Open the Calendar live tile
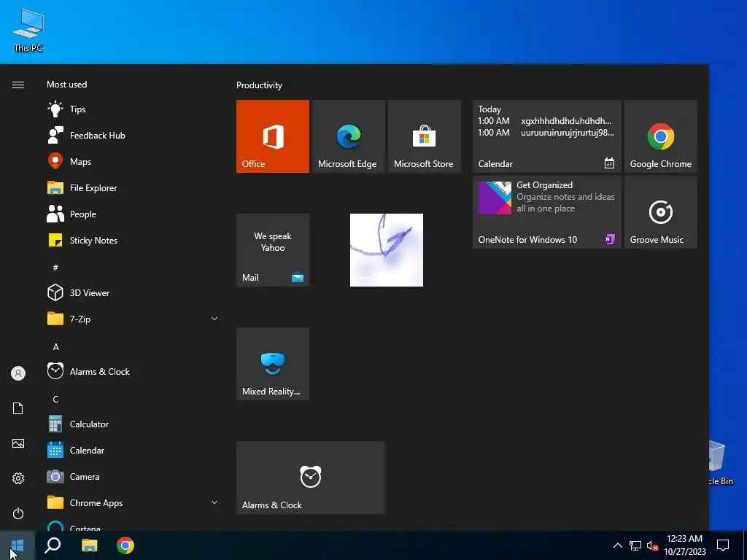The width and height of the screenshot is (747, 560). [547, 136]
